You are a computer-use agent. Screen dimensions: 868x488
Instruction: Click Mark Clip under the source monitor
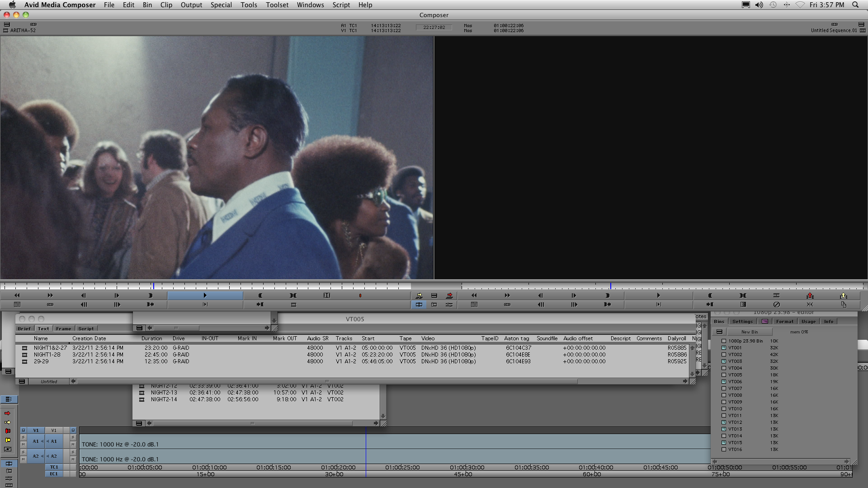(x=293, y=296)
